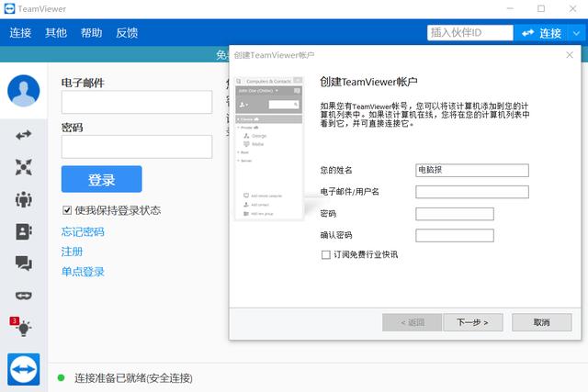
Task: Click the 创建TeamViewer帐户 dialog heading
Action: 368,82
